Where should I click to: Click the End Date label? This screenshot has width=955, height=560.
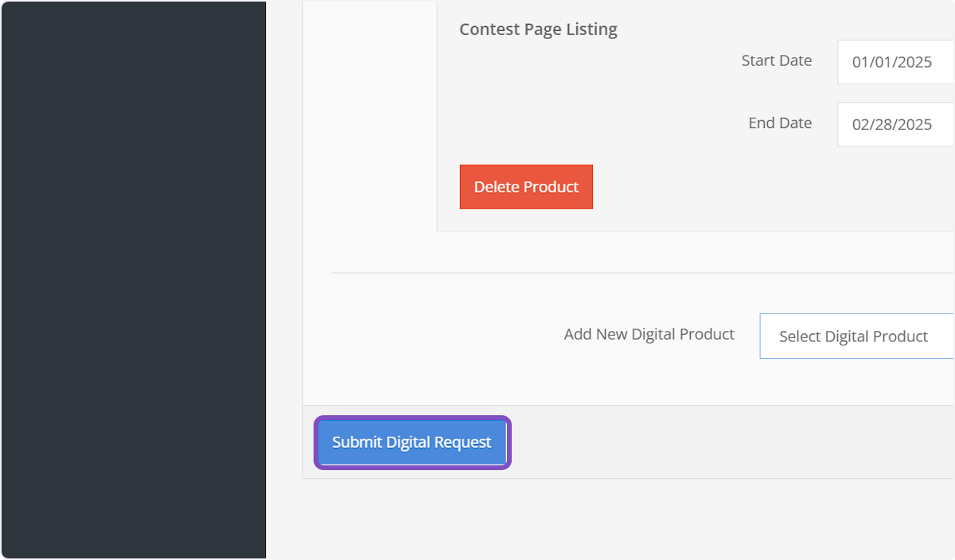pyautogui.click(x=780, y=123)
